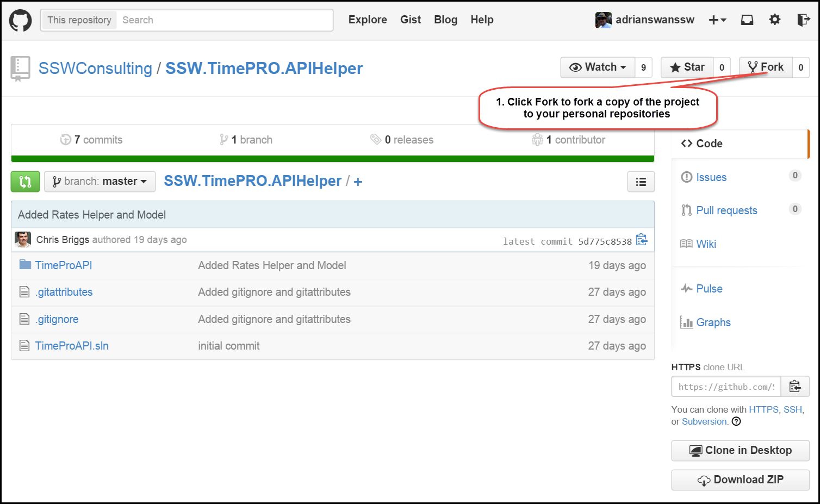Go to Explore in top navigation
This screenshot has width=820, height=504.
coord(368,20)
